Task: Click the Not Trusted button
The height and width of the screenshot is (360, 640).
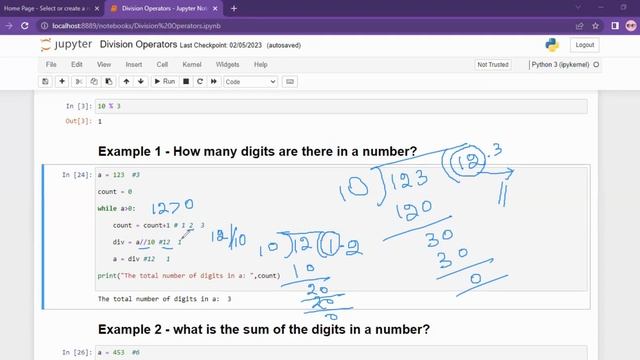Action: click(493, 64)
